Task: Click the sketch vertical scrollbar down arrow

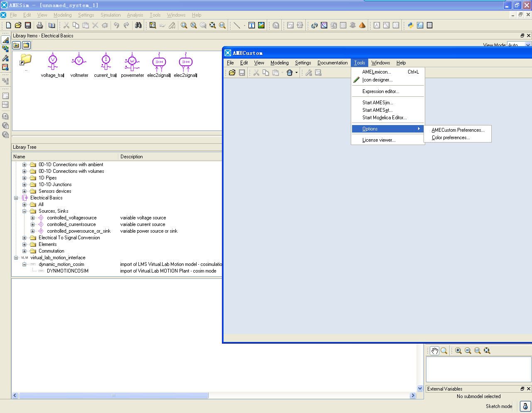Action: (x=420, y=388)
